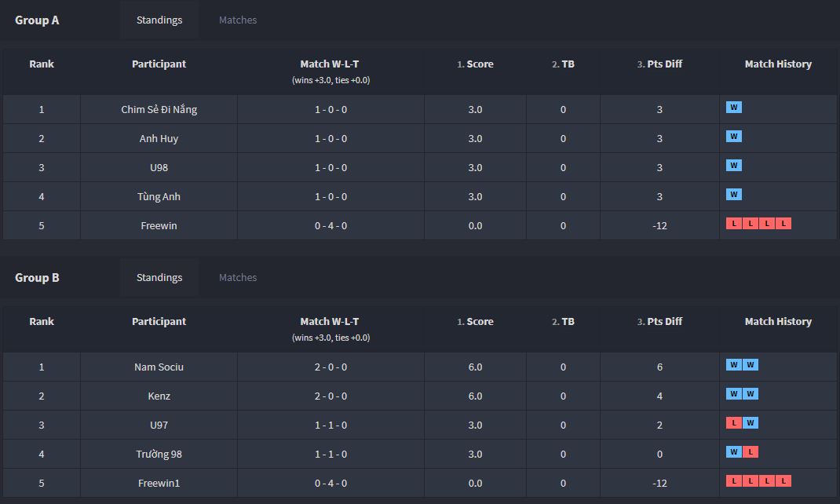
Task: Select Group B Standings tab
Action: pyautogui.click(x=159, y=278)
